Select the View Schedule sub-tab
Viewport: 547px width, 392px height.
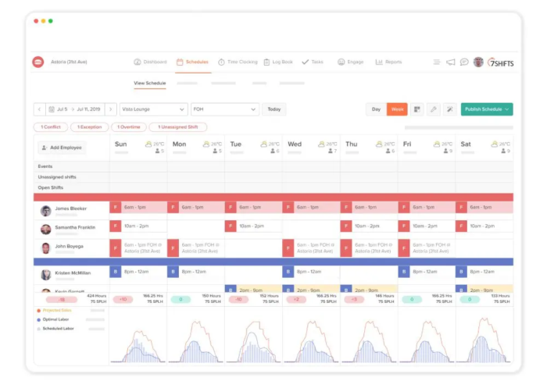[x=150, y=83]
